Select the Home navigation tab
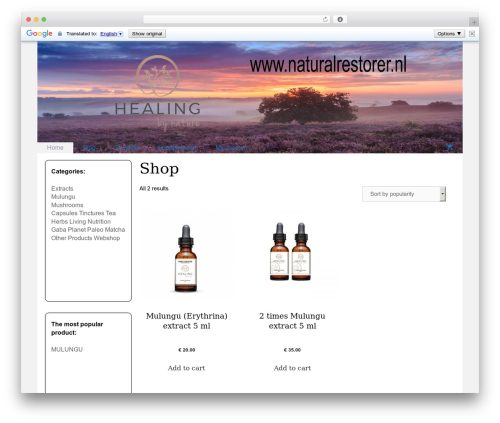Image resolution: width=500 pixels, height=423 pixels. (x=55, y=147)
